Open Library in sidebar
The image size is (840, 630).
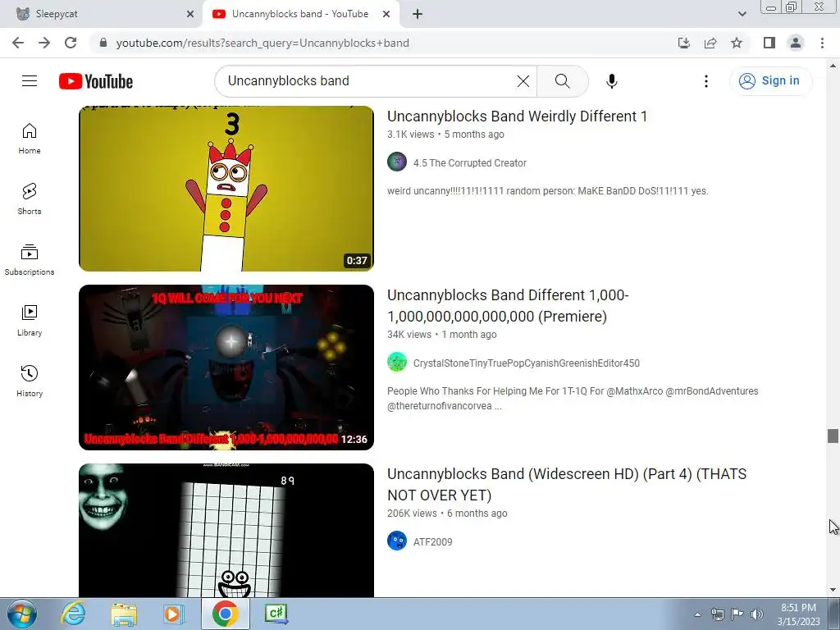(30, 321)
